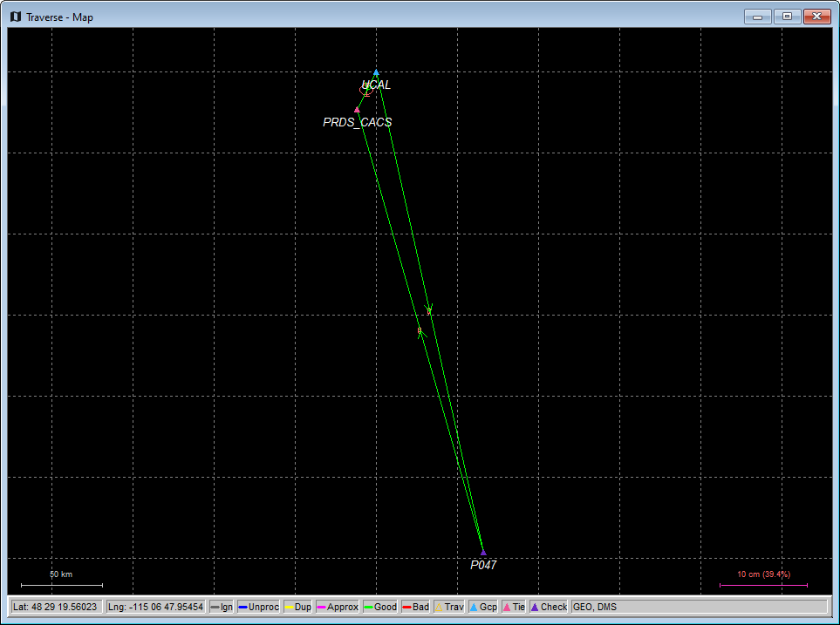Click the Dup baseline legend entry

point(297,607)
